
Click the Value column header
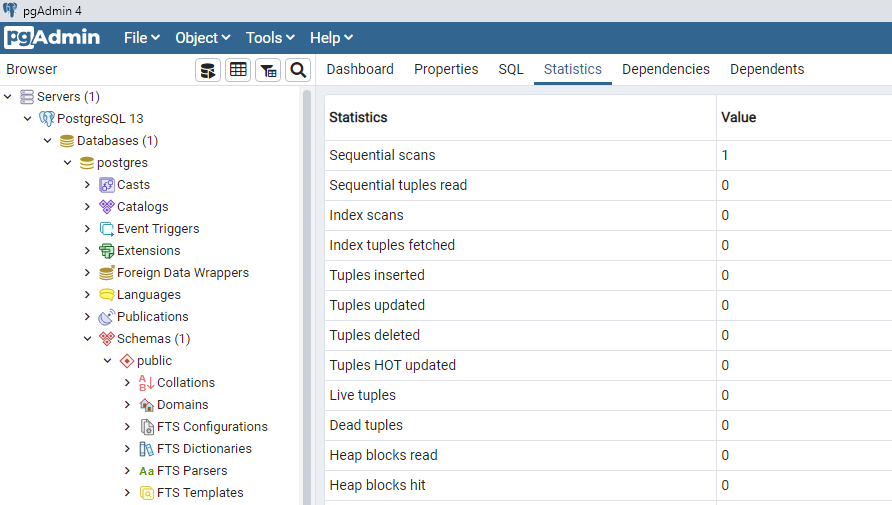[804, 118]
